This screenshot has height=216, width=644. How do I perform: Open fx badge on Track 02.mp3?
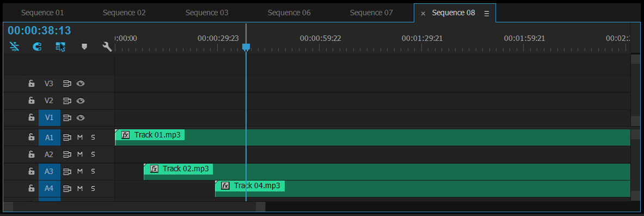click(x=154, y=169)
